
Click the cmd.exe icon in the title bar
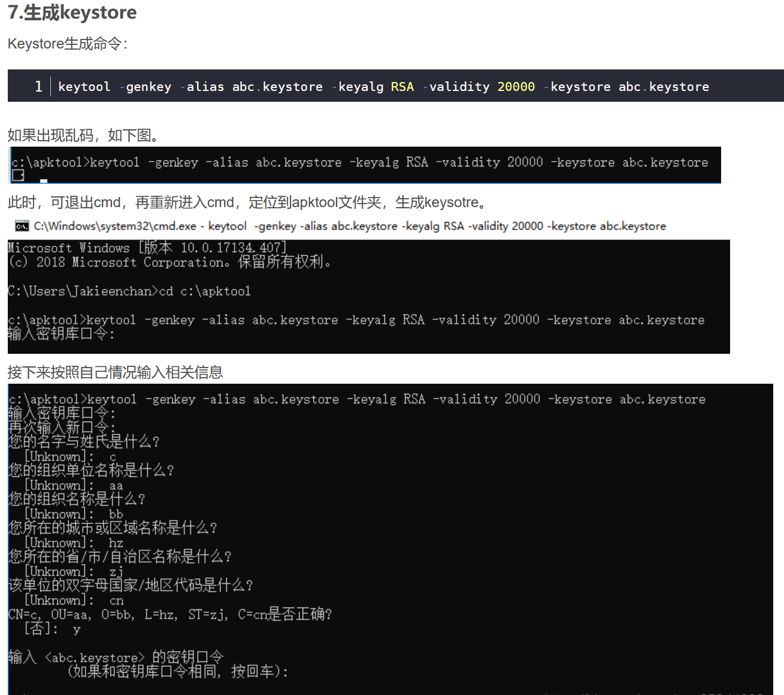tap(22, 226)
